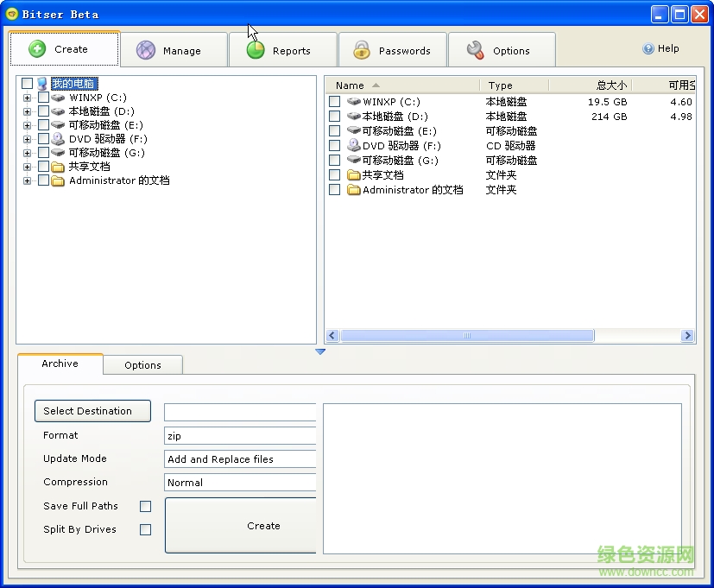Open the Options wrench icon
This screenshot has height=588, width=714.
(x=474, y=49)
